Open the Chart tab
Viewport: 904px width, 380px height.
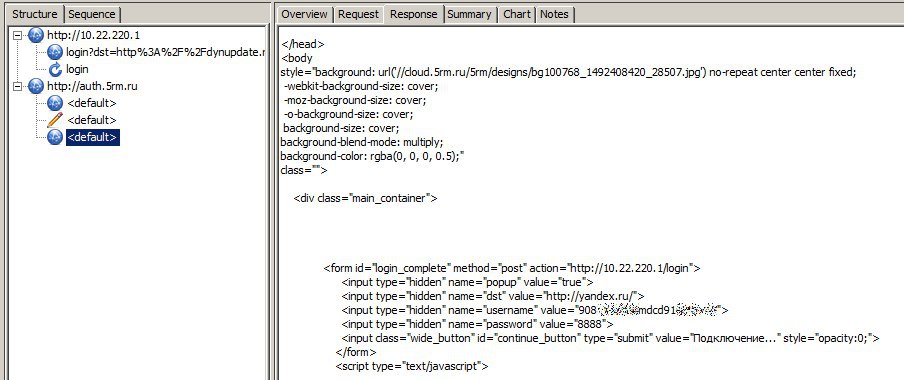coord(517,14)
